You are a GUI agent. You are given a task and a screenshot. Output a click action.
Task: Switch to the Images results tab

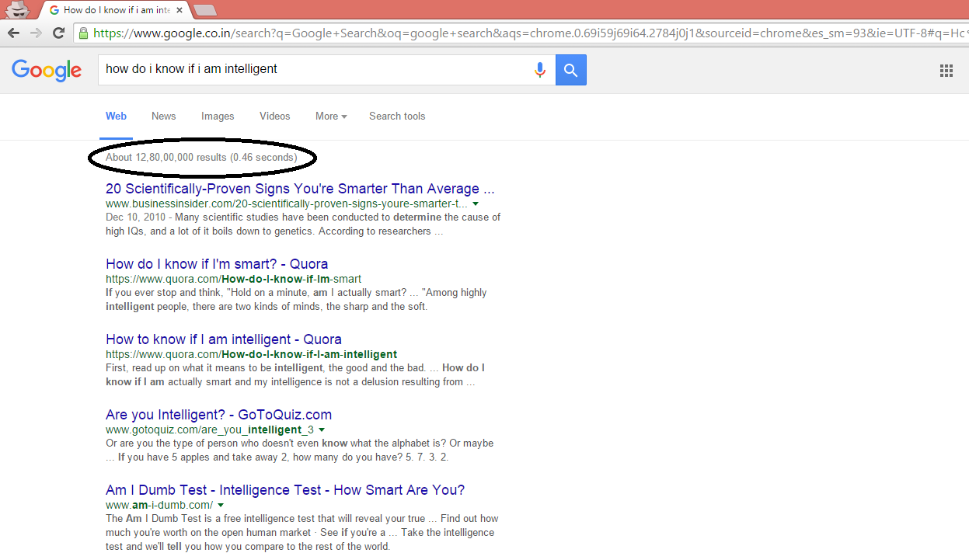tap(218, 117)
